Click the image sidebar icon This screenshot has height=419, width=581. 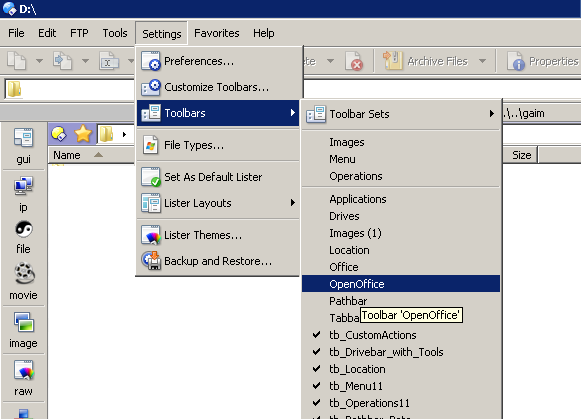click(x=24, y=322)
